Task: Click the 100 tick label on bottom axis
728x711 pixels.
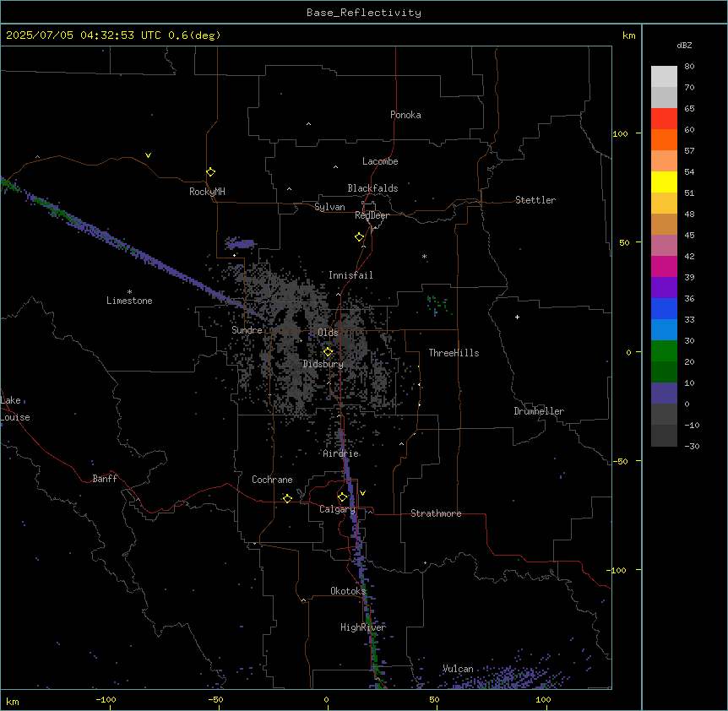Action: tap(543, 699)
